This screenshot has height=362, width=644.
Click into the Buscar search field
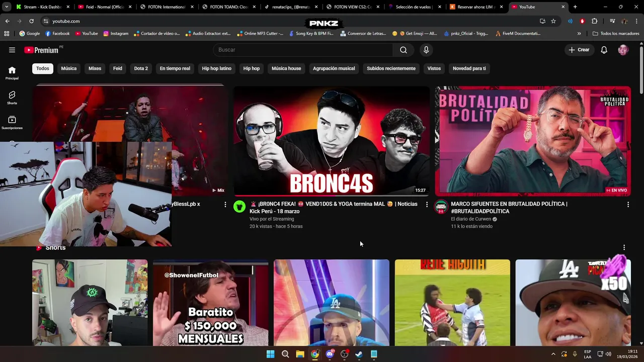coord(303,50)
